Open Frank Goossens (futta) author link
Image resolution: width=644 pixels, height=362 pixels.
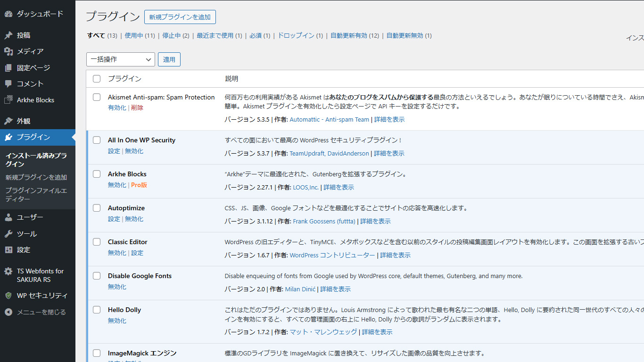tap(324, 221)
